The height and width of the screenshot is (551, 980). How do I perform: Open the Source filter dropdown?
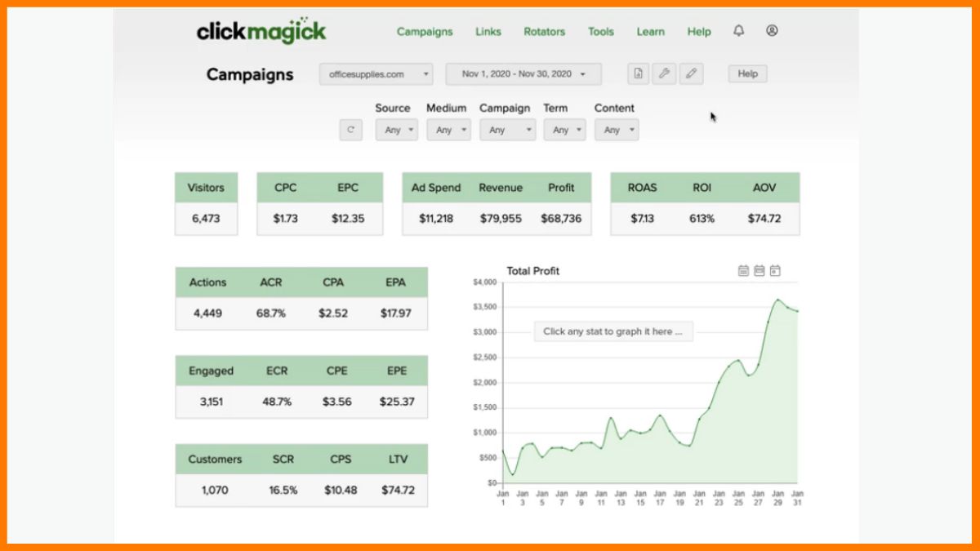pyautogui.click(x=396, y=130)
